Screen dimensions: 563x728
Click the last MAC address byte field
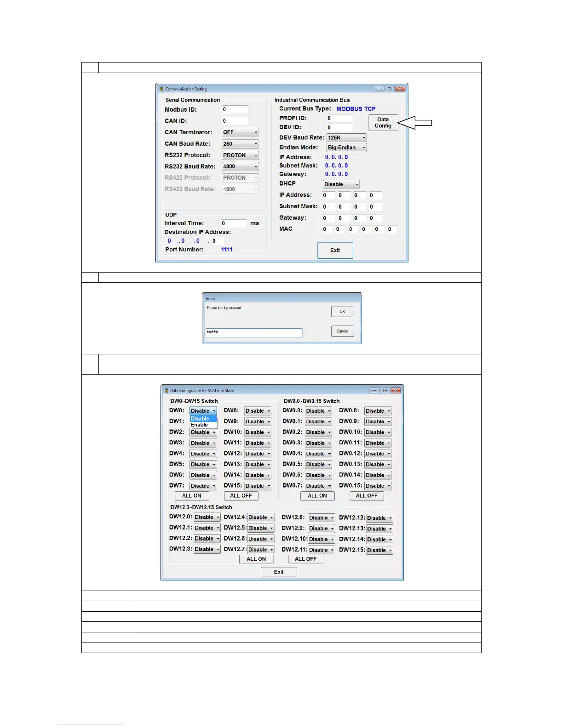(x=392, y=229)
